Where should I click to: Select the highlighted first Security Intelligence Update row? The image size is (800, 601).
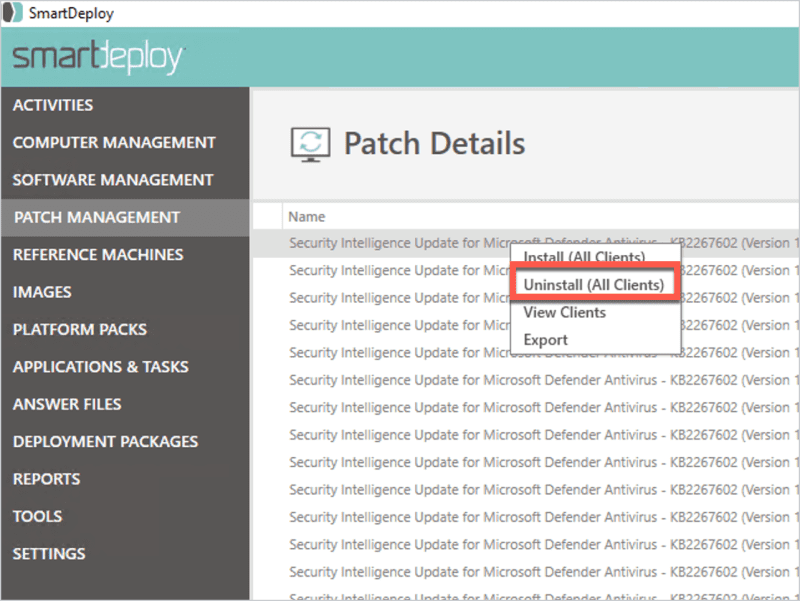pyautogui.click(x=526, y=243)
